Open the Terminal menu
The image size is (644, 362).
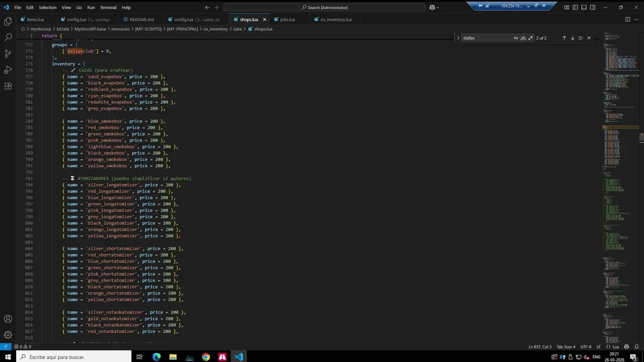(x=108, y=8)
